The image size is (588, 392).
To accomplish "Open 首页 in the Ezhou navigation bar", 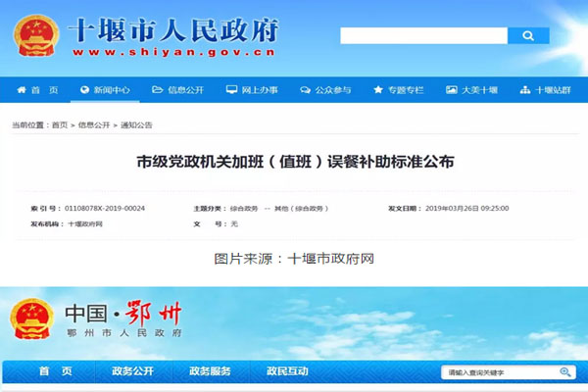I will (55, 371).
